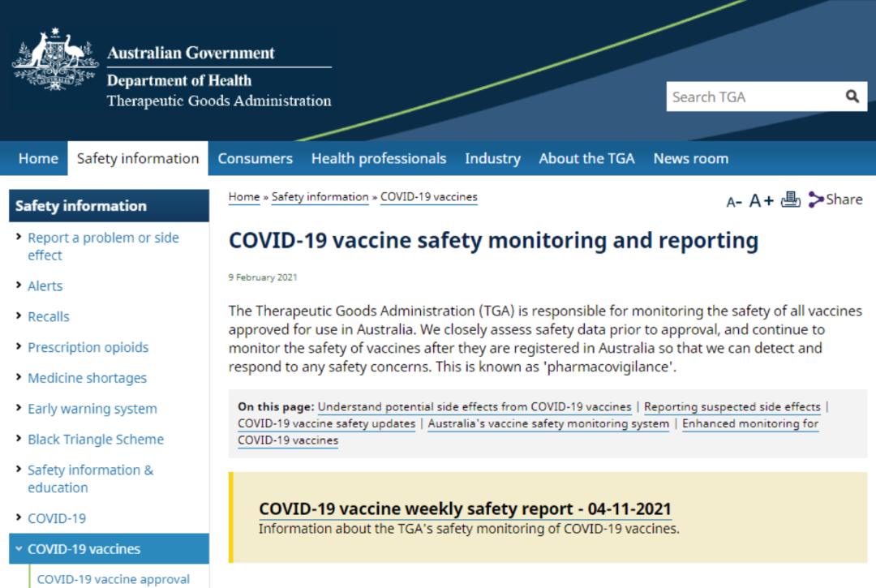Open Safety information & education link
Screen dimensions: 876x588
[91, 479]
